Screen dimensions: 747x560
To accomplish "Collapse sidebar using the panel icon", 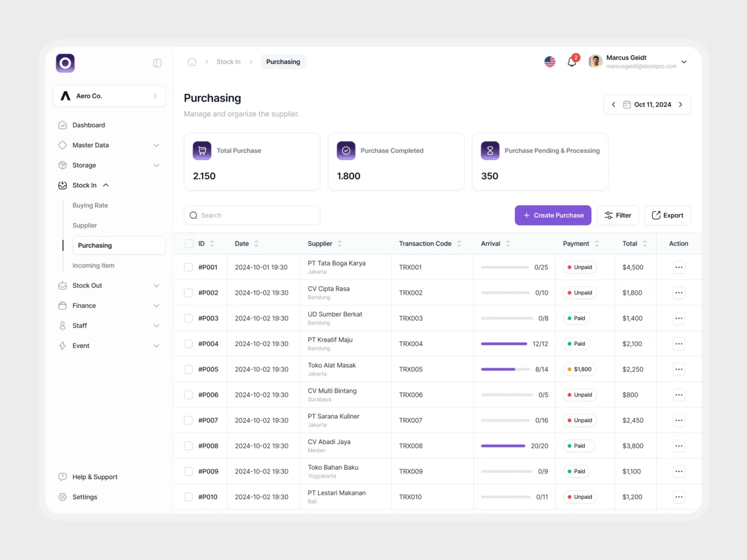I will (157, 63).
